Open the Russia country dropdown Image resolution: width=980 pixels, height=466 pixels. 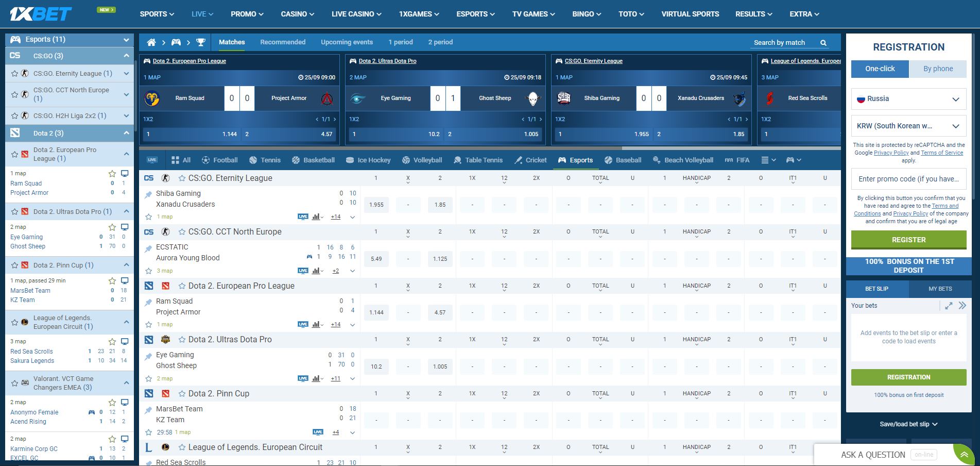(x=908, y=99)
